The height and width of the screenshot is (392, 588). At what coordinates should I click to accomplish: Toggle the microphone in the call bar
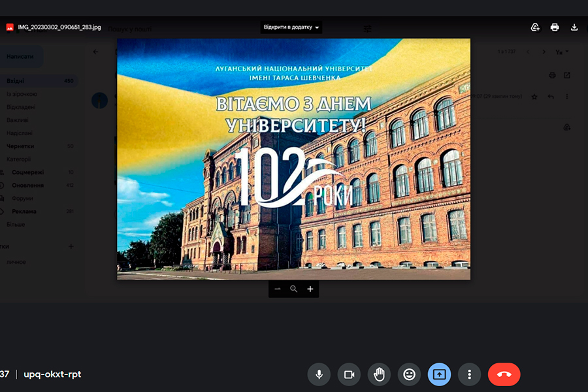(x=319, y=374)
